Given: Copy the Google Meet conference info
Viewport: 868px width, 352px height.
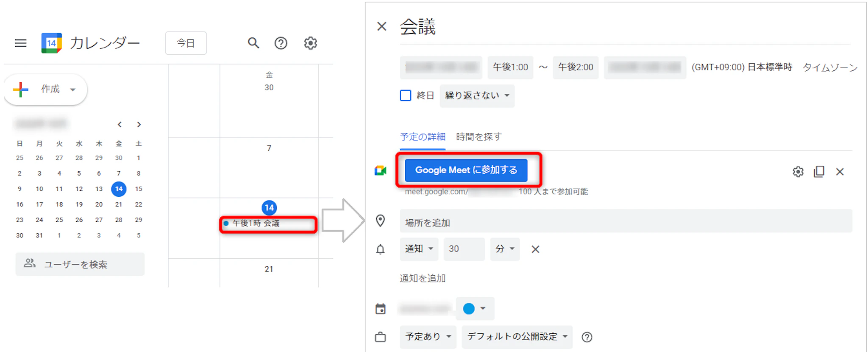Looking at the screenshot, I should pos(819,172).
